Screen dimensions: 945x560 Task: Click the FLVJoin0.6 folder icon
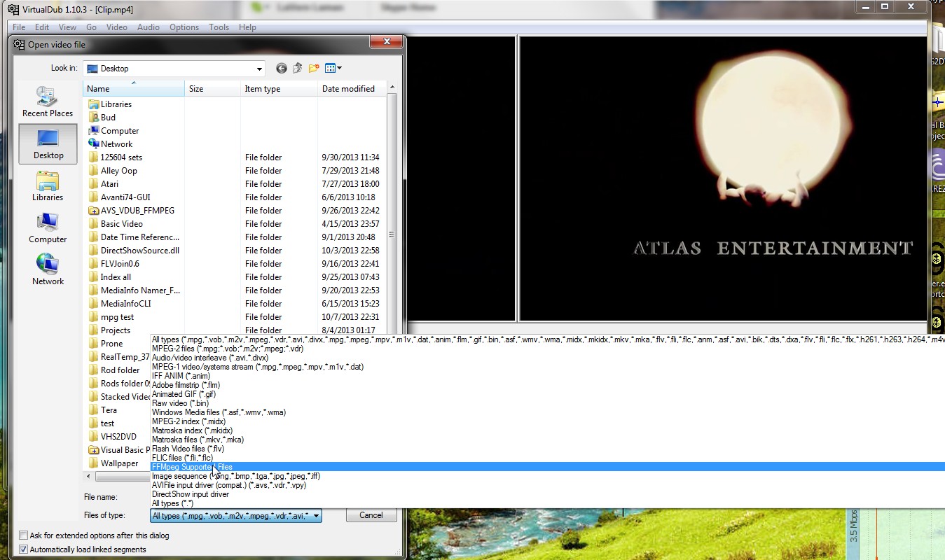94,264
